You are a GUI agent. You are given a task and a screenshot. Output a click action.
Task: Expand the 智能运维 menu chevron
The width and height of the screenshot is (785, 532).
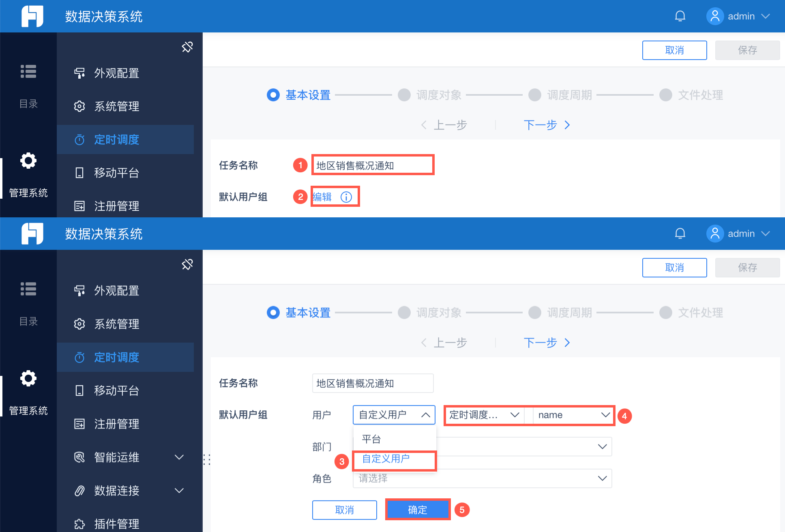click(179, 457)
